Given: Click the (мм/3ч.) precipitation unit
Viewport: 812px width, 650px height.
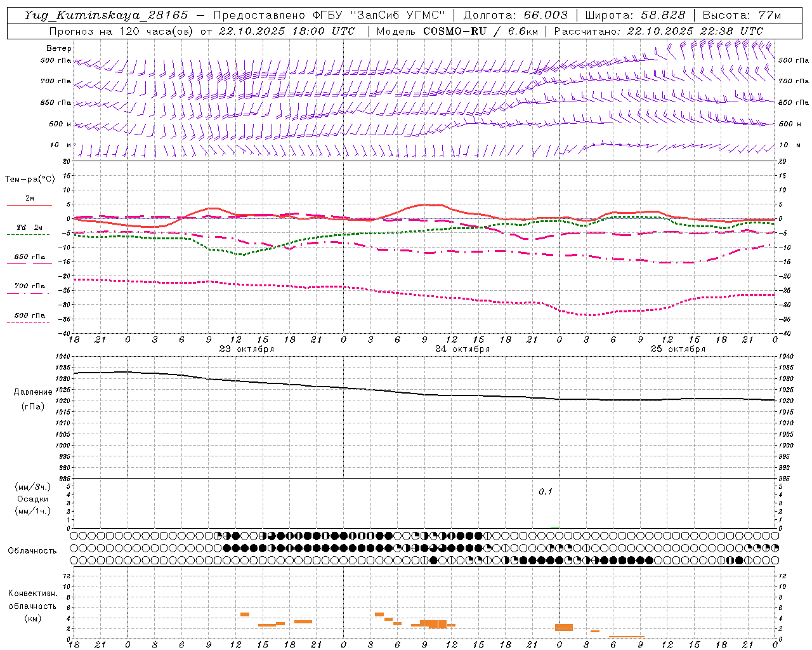Looking at the screenshot, I should click(x=33, y=487).
